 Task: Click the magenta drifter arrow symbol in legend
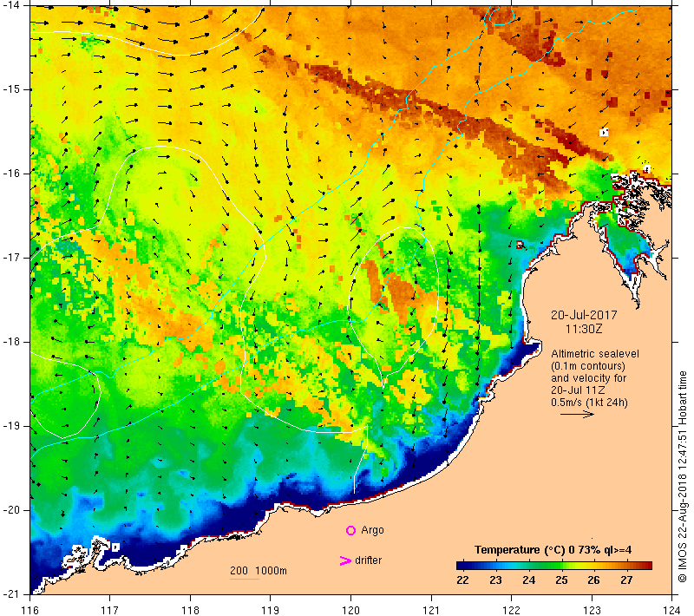(344, 560)
